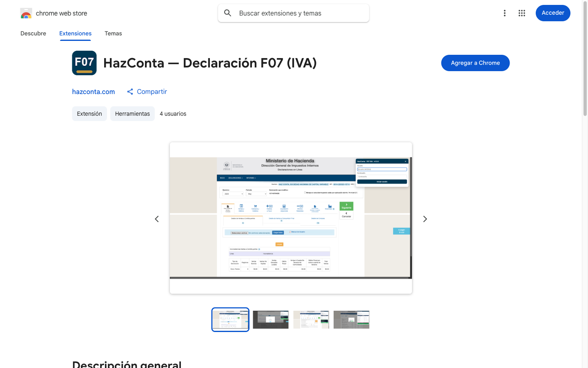Image resolution: width=588 pixels, height=368 pixels.
Task: Switch to the Descubre tab
Action: (x=33, y=34)
